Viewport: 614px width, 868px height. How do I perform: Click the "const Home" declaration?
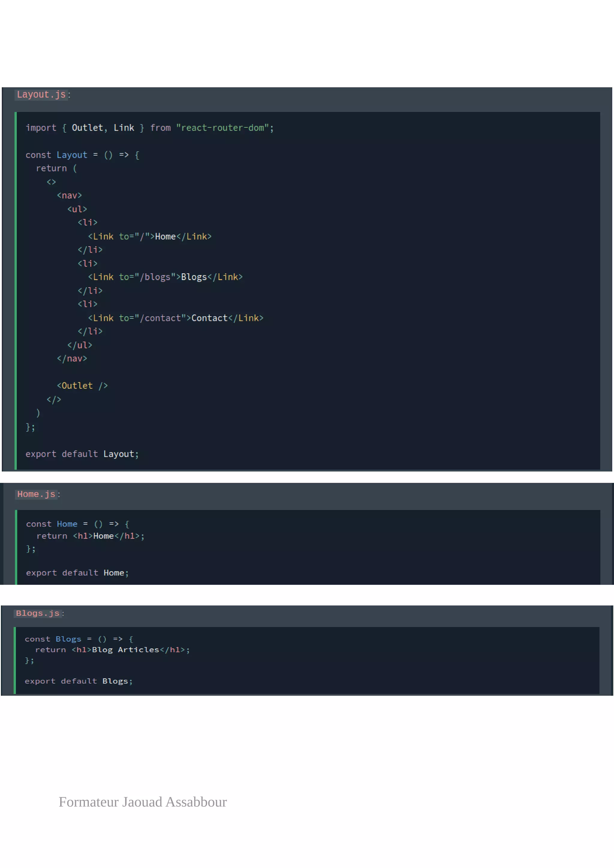pyautogui.click(x=52, y=524)
